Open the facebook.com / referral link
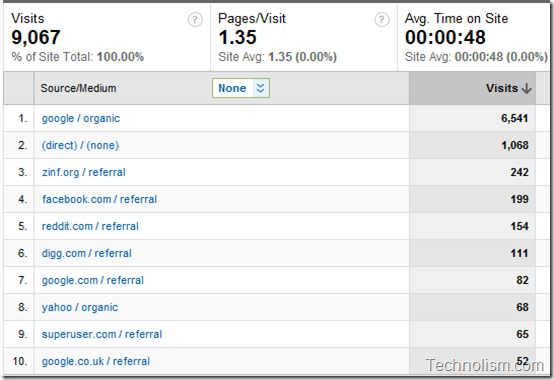 click(x=100, y=199)
